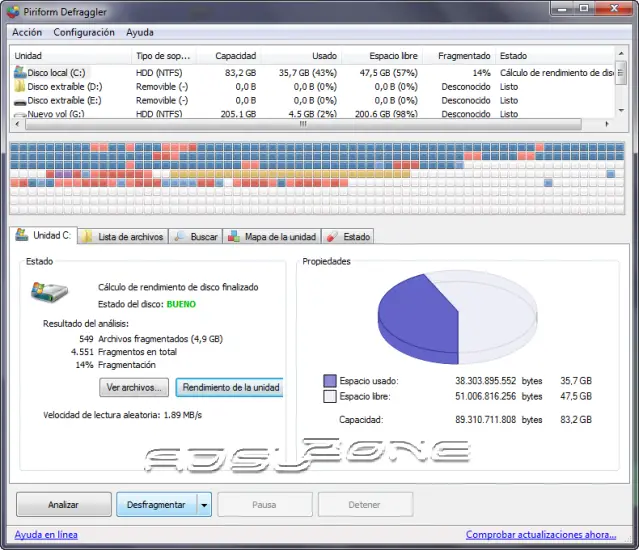Sort by the Tipo de sop... column header
Viewport: 639px width, 550px height.
tap(163, 56)
